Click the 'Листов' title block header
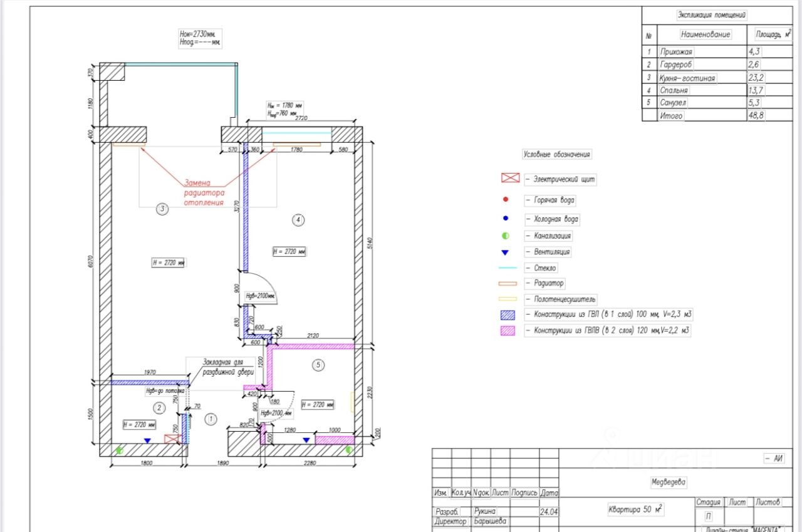 768,503
